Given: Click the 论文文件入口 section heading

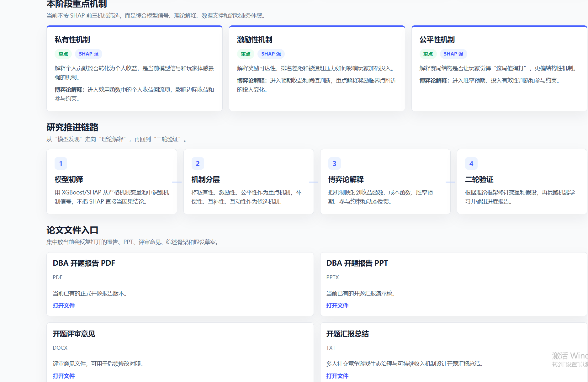Looking at the screenshot, I should coord(72,230).
